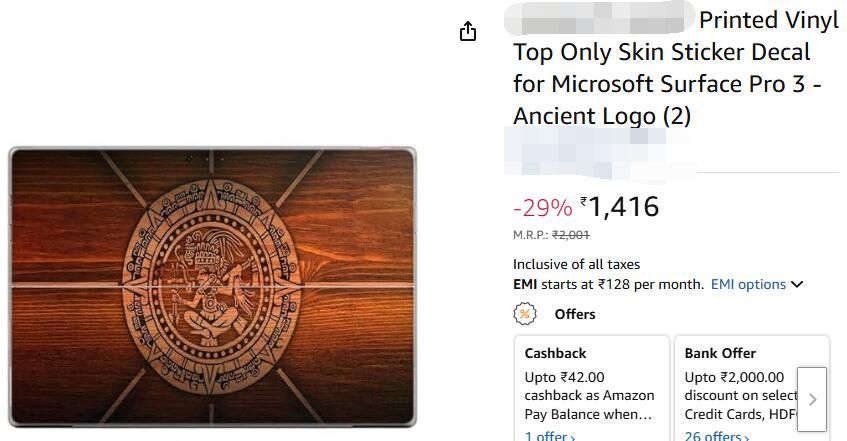Image resolution: width=847 pixels, height=441 pixels.
Task: Click the next arrow on the offers carousel
Action: click(812, 399)
